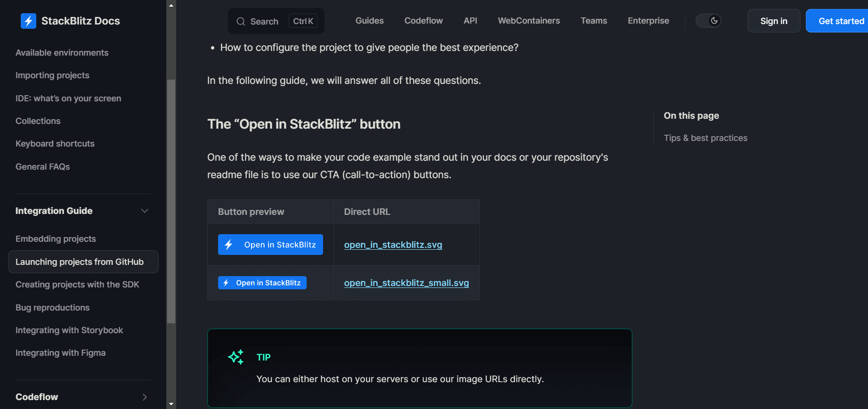Viewport: 868px width, 409px height.
Task: Open Available environments page
Action: click(62, 53)
